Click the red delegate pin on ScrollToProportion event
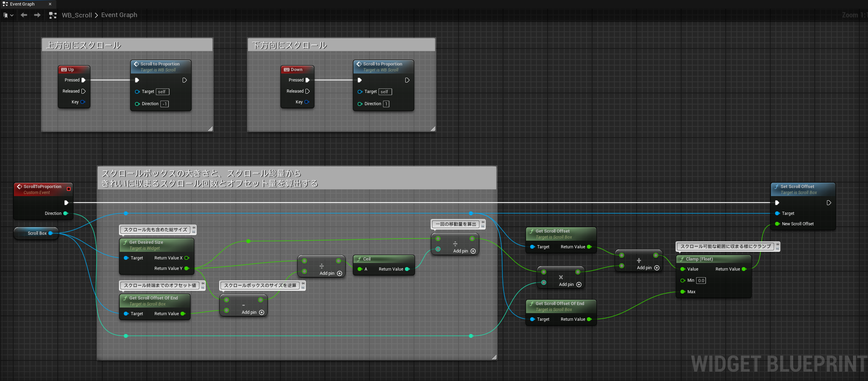The height and width of the screenshot is (381, 868). coord(69,189)
